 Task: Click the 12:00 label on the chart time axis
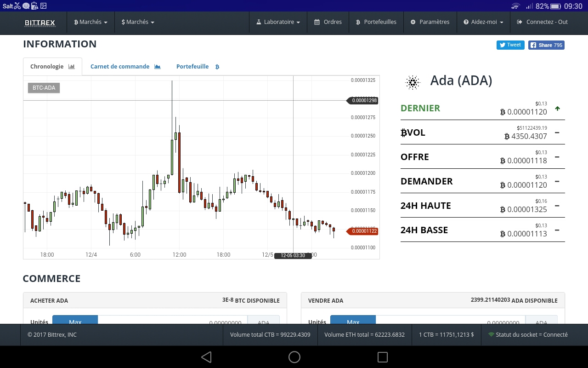click(x=179, y=255)
